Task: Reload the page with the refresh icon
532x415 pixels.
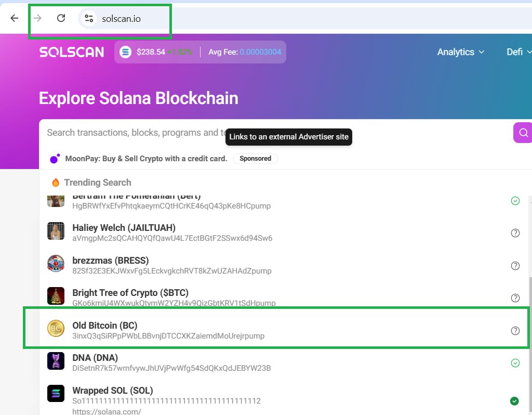Action: tap(61, 18)
